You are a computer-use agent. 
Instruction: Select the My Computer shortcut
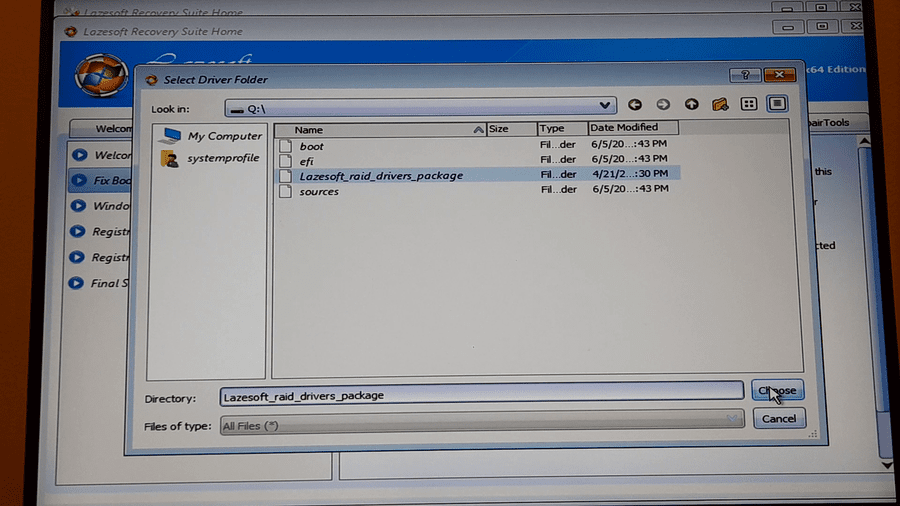point(212,136)
